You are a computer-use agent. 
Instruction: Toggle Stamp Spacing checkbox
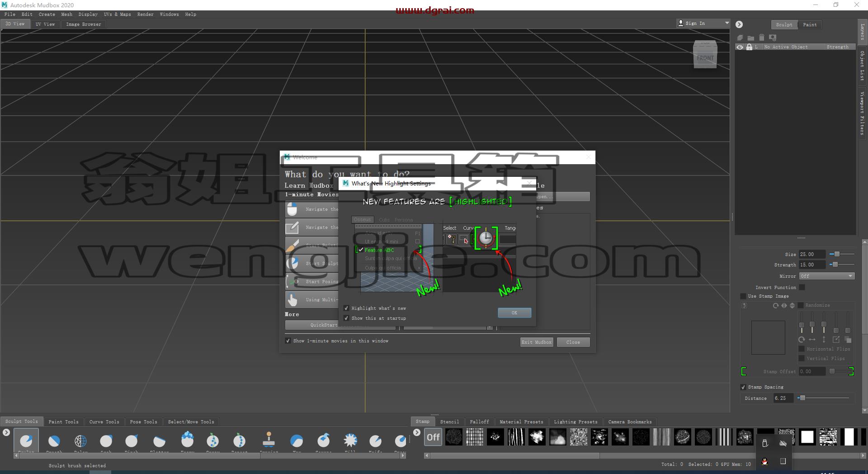(x=743, y=387)
